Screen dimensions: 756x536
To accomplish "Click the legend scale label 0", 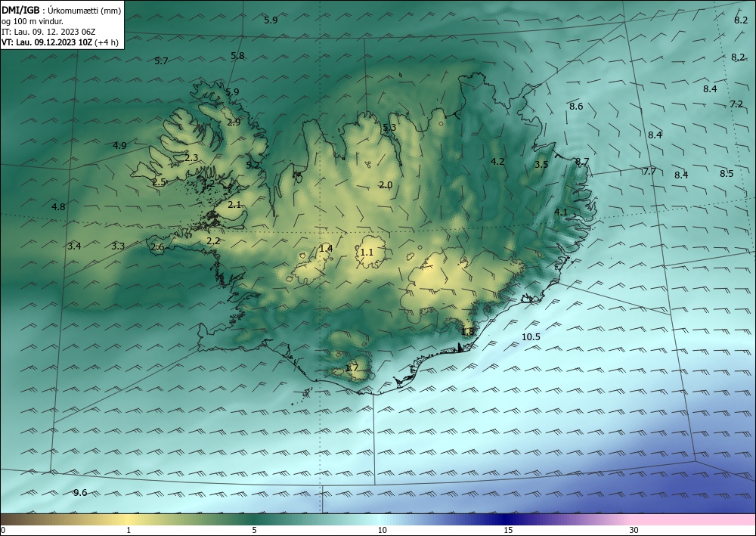I will point(3,530).
